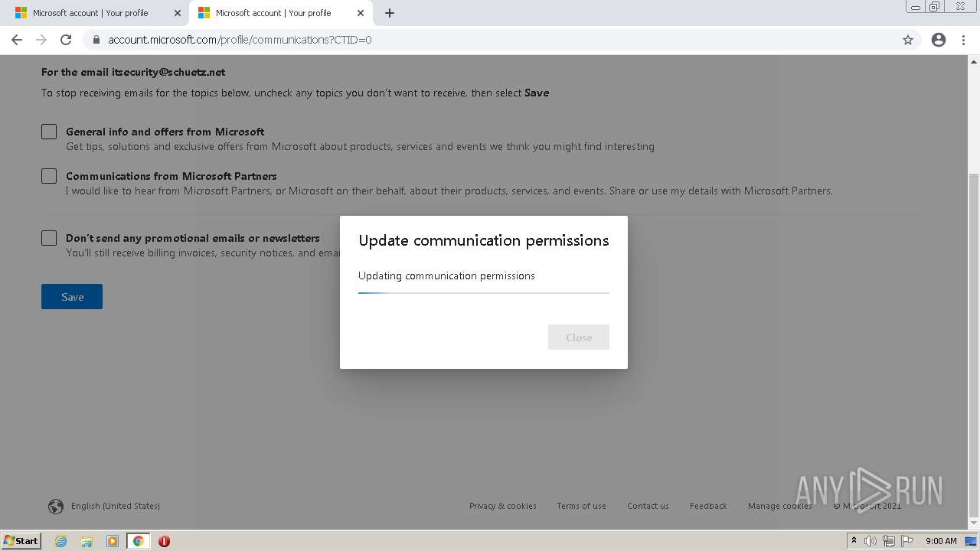Close the first Microsoft account tab
Screen dimensions: 980x551
177,13
